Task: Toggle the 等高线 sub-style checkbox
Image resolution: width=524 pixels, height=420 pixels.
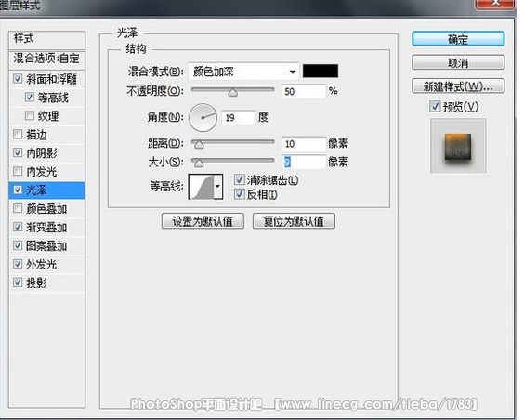Action: click(x=30, y=98)
